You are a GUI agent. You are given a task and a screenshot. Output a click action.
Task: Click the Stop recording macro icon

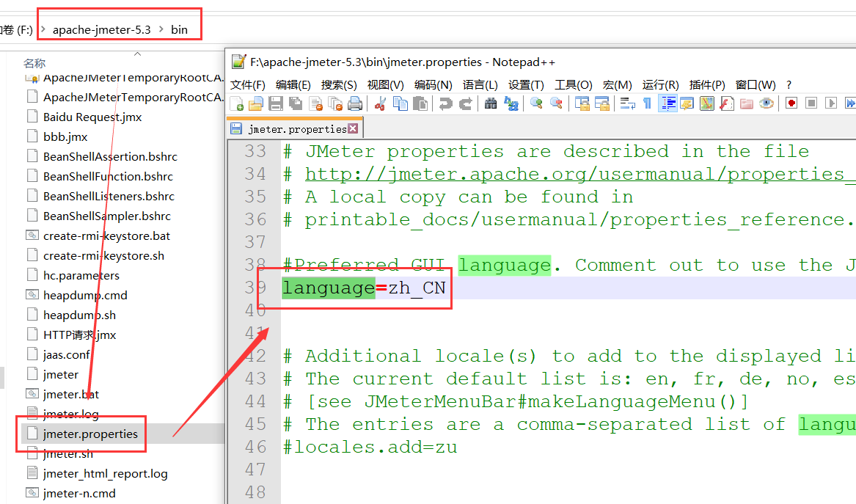coord(811,103)
